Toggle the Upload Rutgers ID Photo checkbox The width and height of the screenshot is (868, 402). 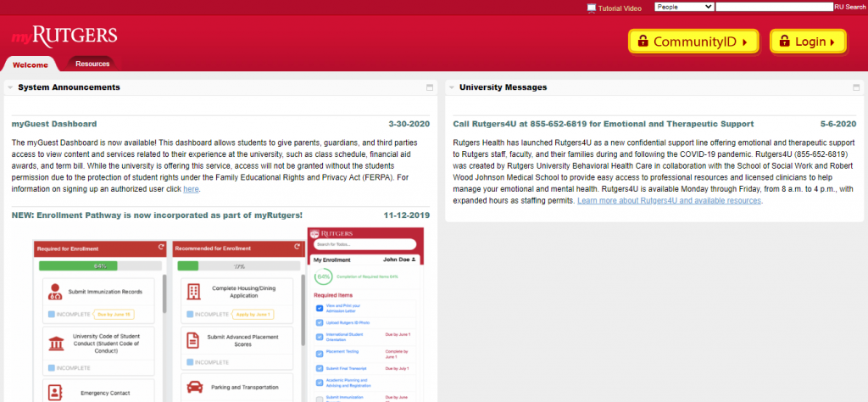319,322
